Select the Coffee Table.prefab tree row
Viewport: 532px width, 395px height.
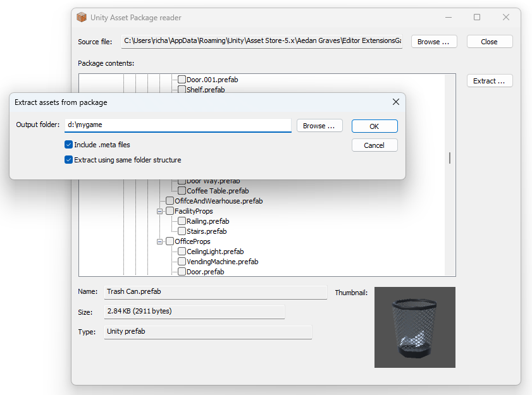[218, 191]
